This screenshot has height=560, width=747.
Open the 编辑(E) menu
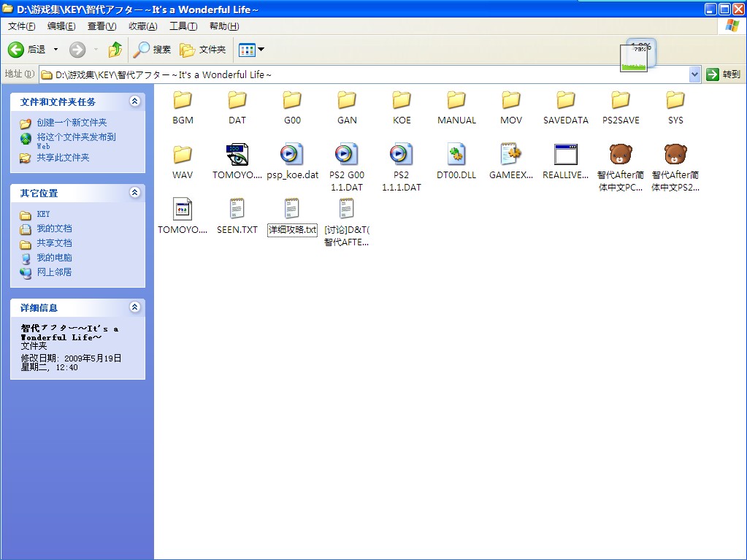61,26
